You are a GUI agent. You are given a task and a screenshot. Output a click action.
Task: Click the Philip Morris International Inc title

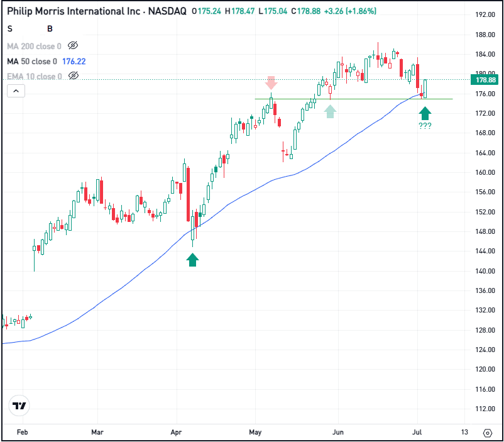74,11
